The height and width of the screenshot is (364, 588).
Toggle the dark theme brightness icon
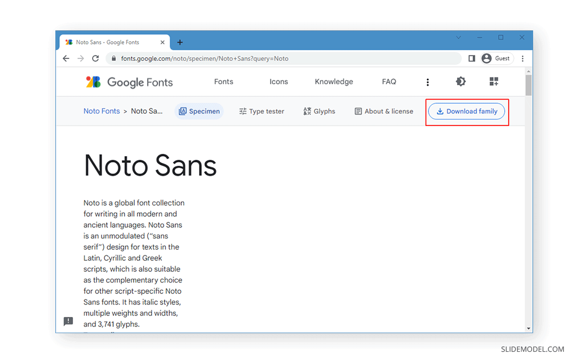pyautogui.click(x=461, y=82)
